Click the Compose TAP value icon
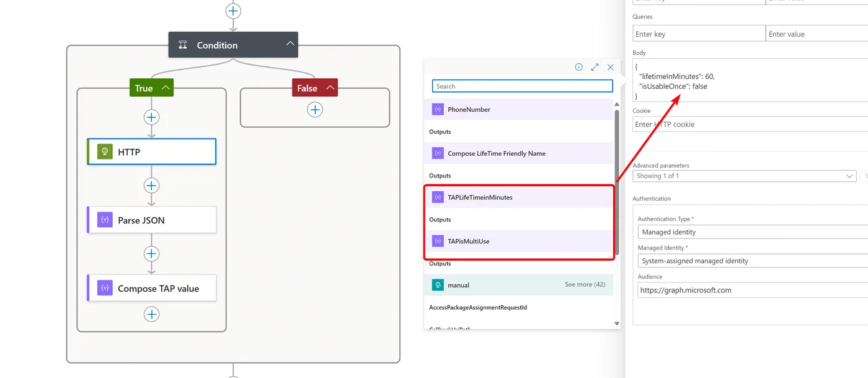This screenshot has width=868, height=378. click(105, 288)
